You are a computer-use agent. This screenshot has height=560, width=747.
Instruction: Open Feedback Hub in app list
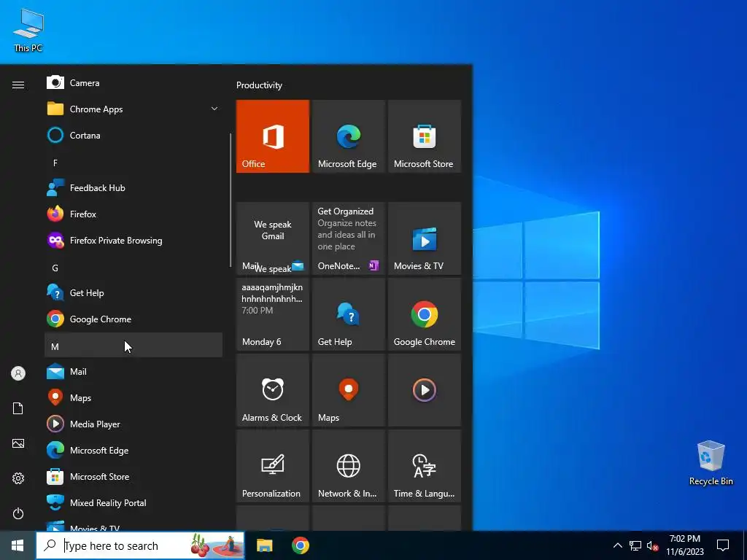pyautogui.click(x=133, y=187)
